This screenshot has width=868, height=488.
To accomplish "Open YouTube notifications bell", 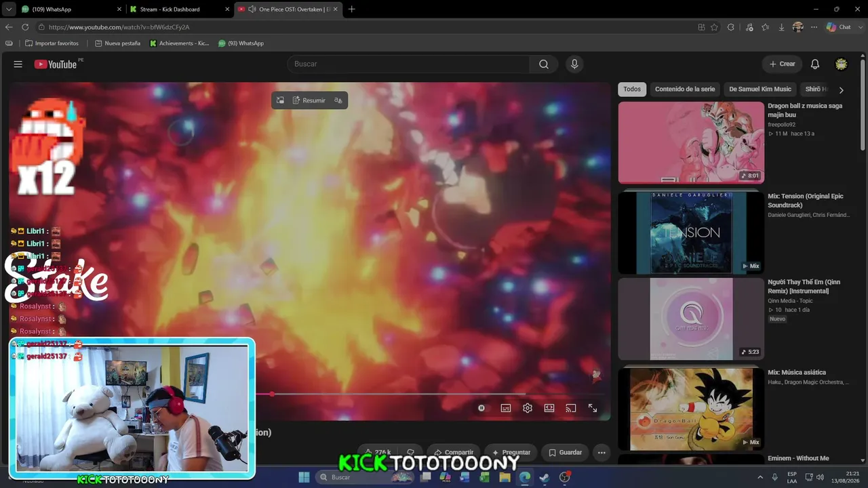I will coord(815,64).
